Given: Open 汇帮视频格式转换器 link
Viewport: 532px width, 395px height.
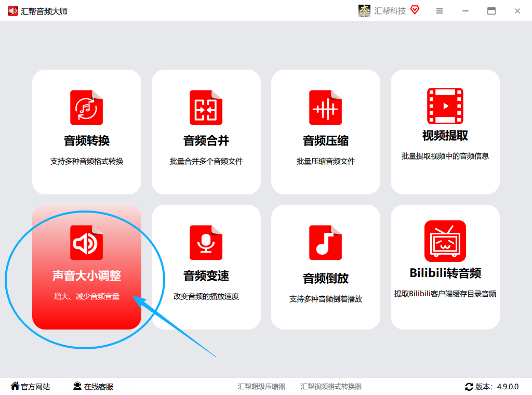Looking at the screenshot, I should click(x=331, y=387).
